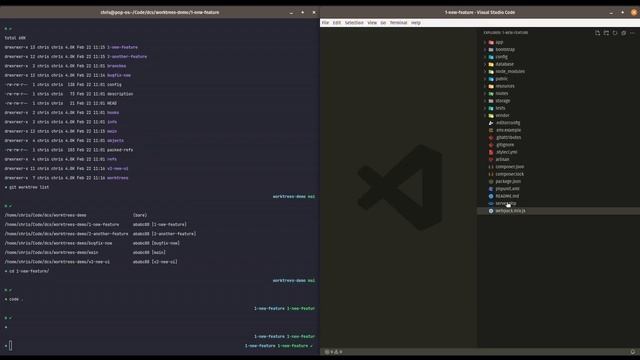Image resolution: width=640 pixels, height=360 pixels.
Task: Open the .gitattributes file
Action: [508, 137]
